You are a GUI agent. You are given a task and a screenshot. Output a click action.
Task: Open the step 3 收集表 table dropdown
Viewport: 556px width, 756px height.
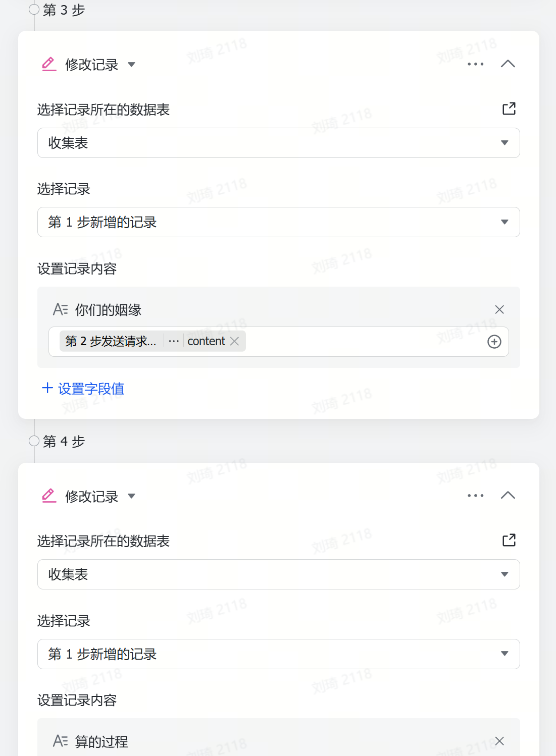pyautogui.click(x=278, y=143)
